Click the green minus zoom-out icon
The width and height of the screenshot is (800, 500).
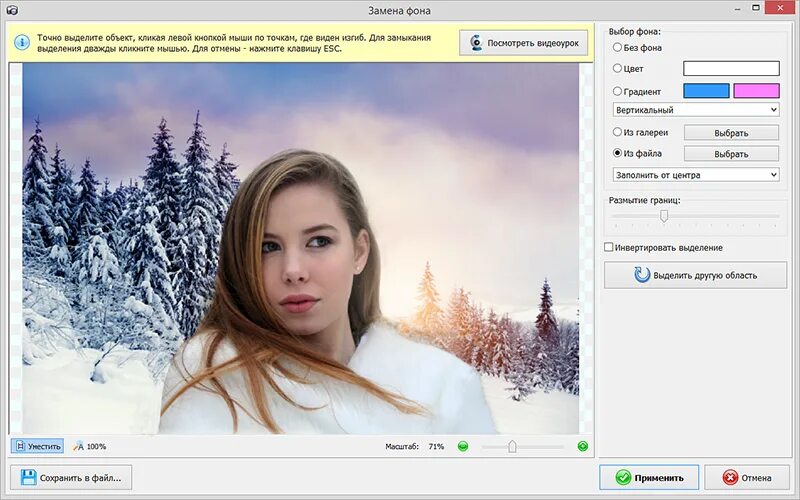(463, 446)
